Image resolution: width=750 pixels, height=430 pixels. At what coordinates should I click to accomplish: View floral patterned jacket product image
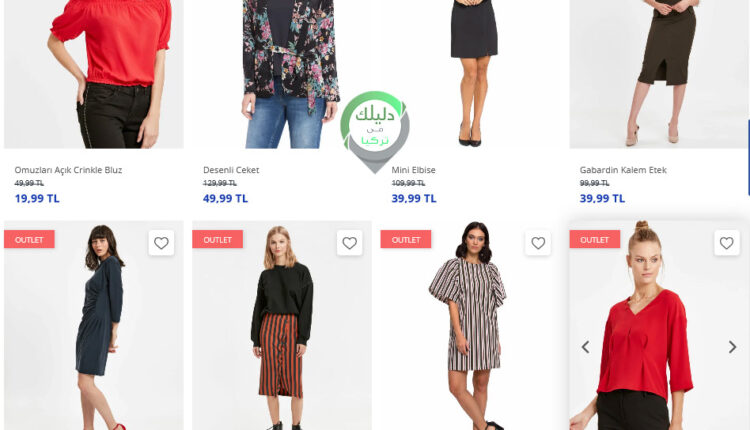click(282, 74)
